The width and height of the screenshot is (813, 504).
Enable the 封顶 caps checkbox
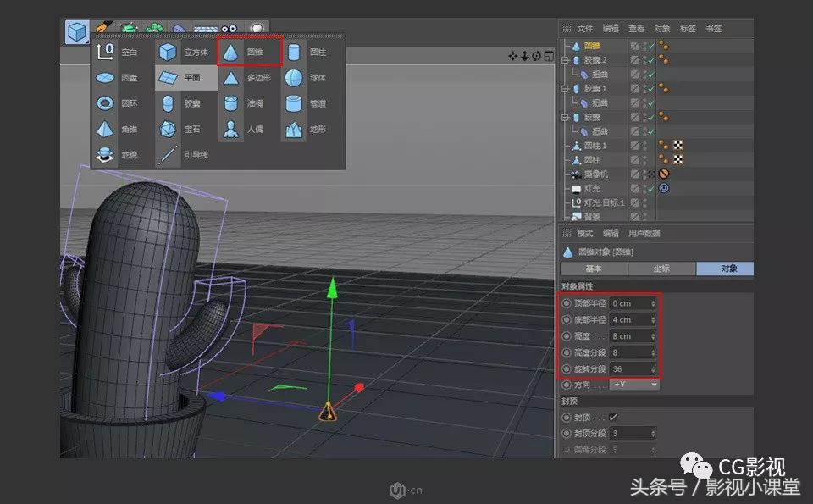coord(613,415)
